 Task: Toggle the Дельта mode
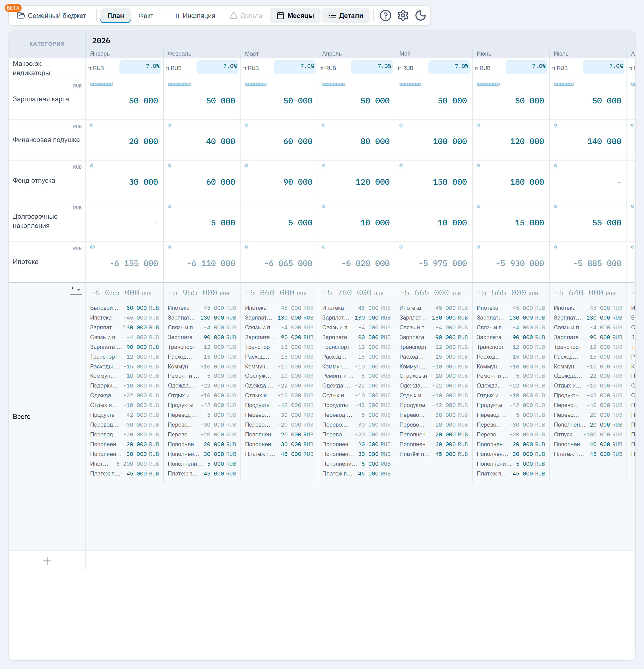[246, 16]
